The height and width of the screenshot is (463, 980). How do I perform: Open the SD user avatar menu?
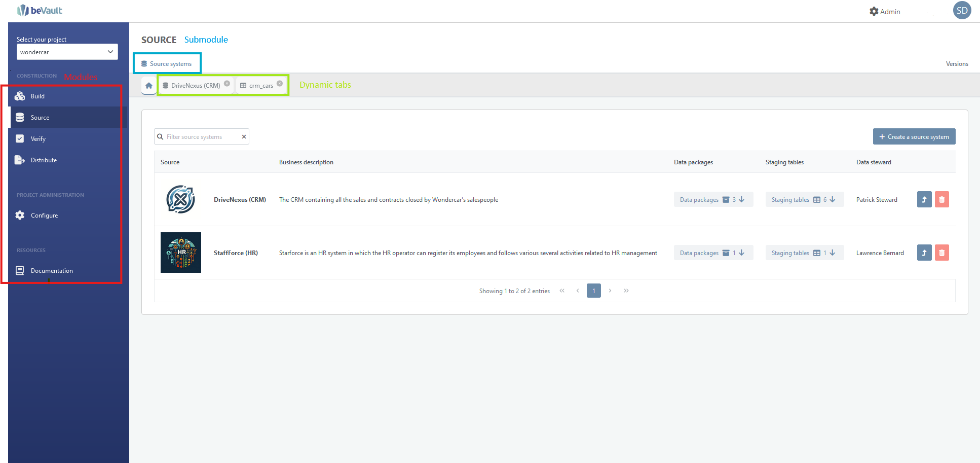tap(961, 11)
